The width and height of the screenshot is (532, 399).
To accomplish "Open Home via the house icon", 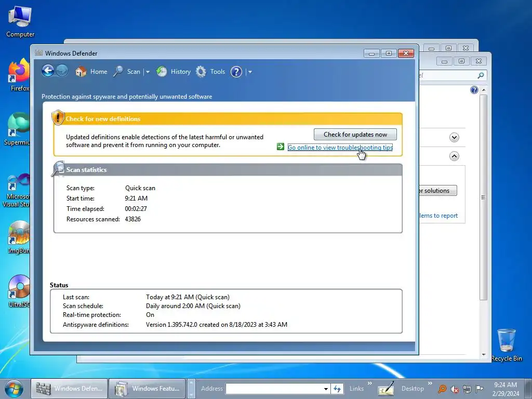I will point(81,72).
